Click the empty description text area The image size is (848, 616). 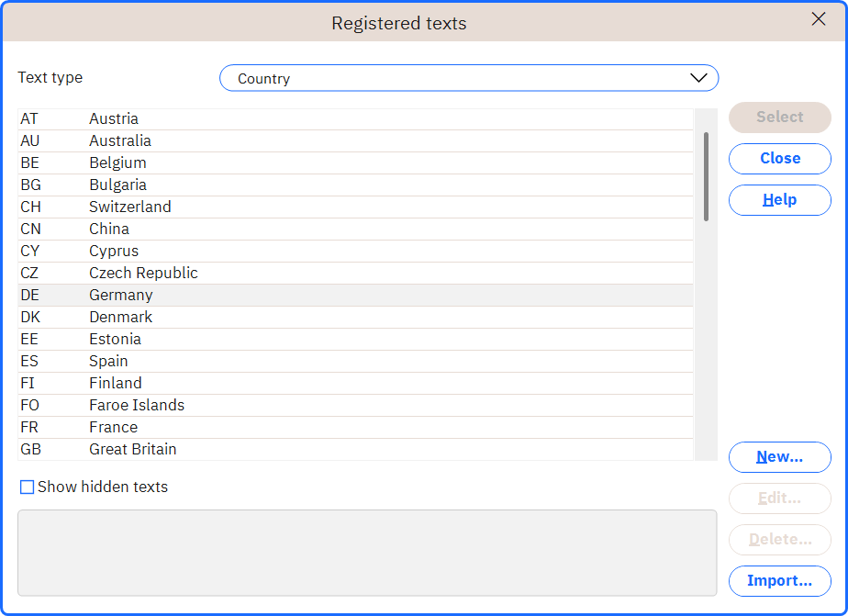[367, 553]
